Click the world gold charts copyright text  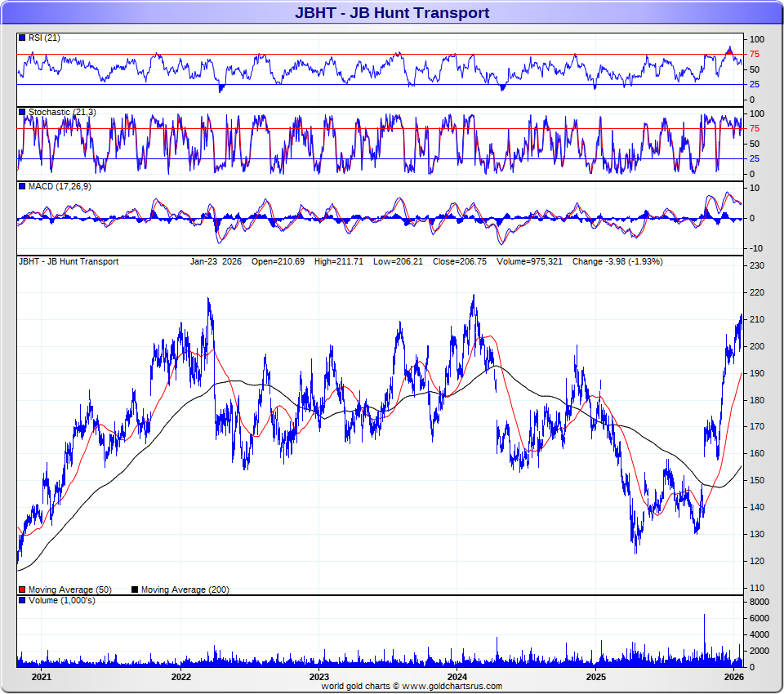pos(412,686)
